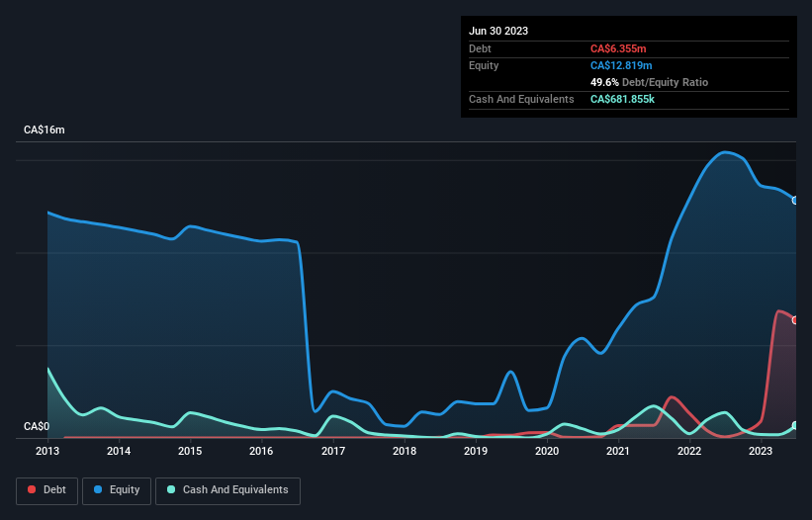Click the 2020 axis label
812x520 pixels.
tap(547, 451)
